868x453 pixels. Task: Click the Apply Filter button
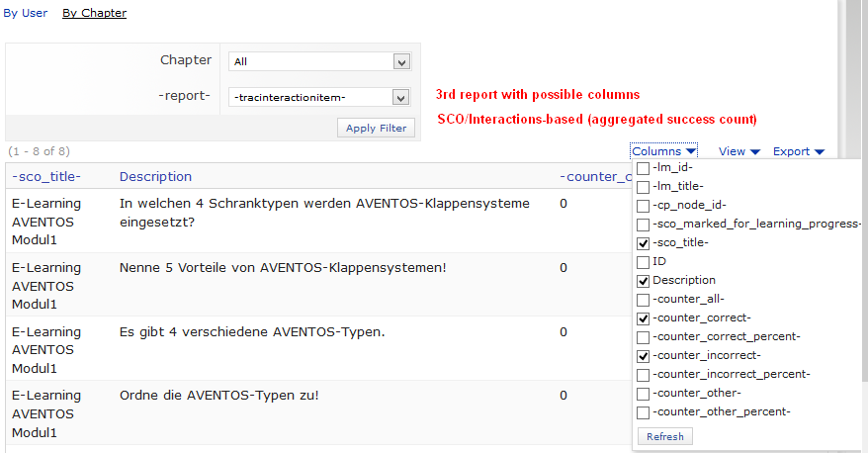pyautogui.click(x=376, y=128)
